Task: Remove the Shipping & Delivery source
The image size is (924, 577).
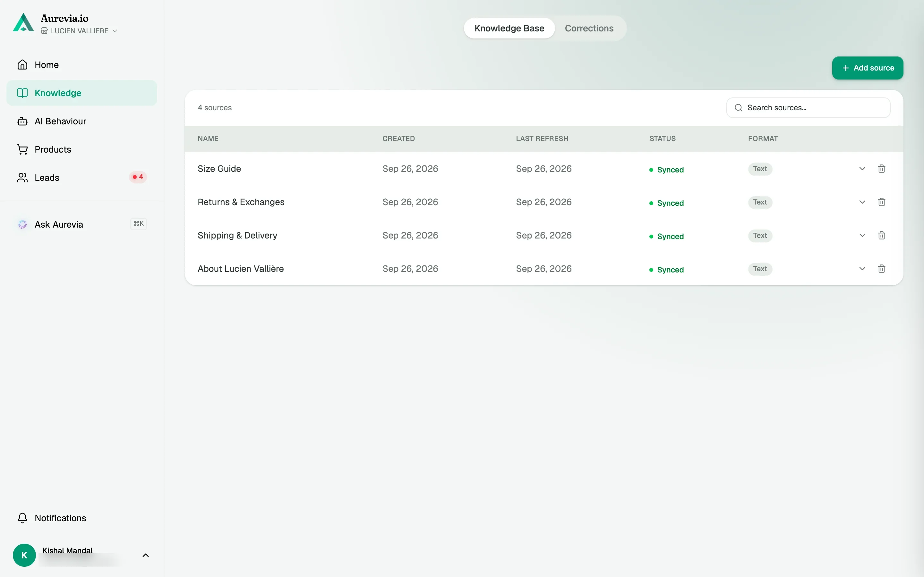Action: pos(881,236)
